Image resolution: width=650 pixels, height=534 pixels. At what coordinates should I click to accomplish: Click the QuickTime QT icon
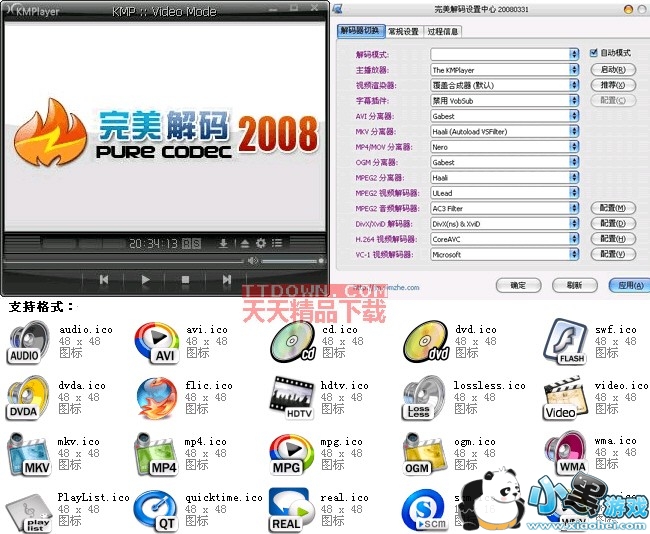(156, 511)
